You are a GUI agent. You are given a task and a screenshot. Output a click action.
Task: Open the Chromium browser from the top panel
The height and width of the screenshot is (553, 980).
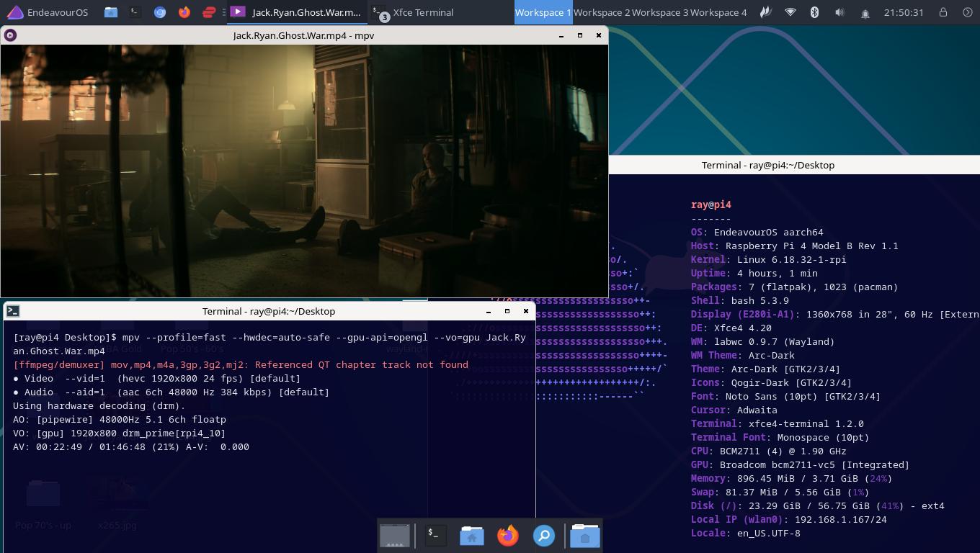coord(160,12)
